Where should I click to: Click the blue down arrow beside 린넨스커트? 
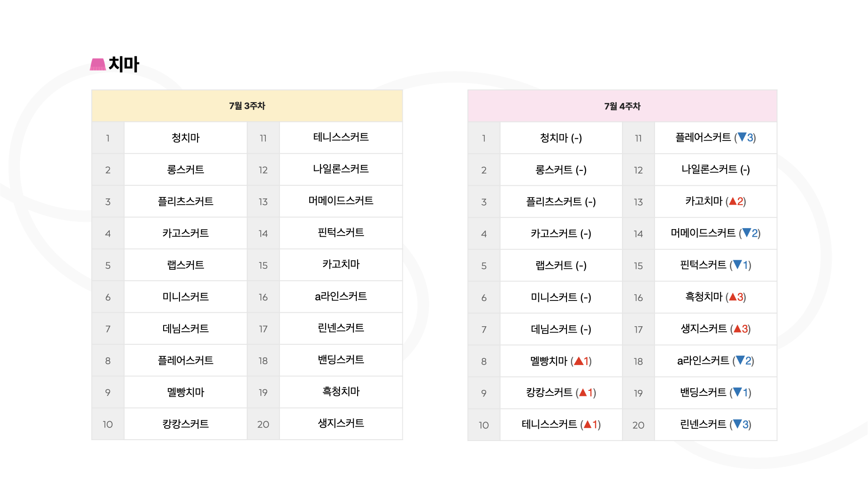tap(737, 424)
